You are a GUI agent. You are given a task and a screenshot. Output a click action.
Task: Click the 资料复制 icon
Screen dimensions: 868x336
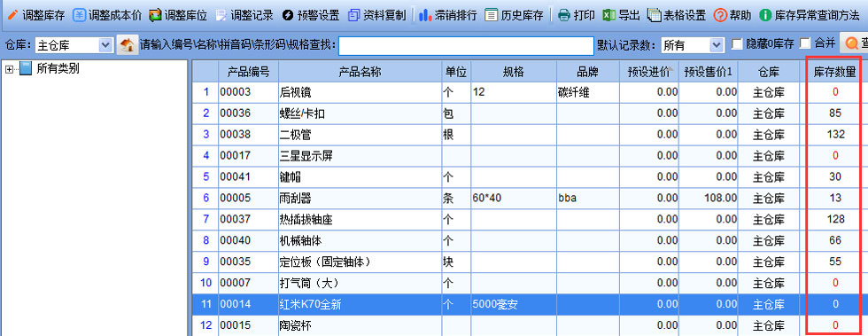click(x=353, y=15)
